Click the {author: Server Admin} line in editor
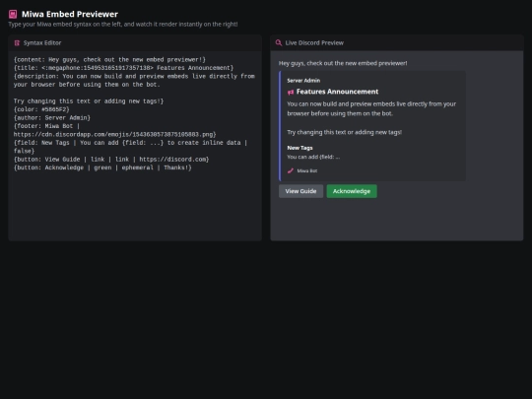Viewport: 532px width, 399px height. [x=52, y=118]
